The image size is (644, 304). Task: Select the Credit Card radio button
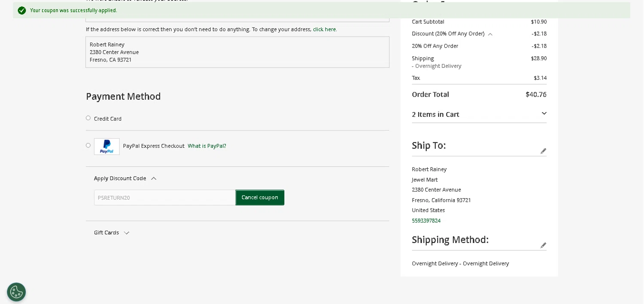click(88, 118)
